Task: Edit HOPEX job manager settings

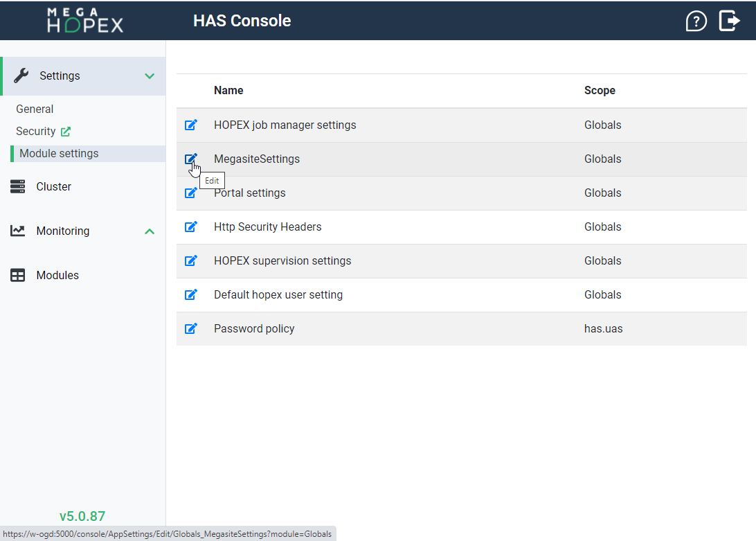Action: (191, 125)
